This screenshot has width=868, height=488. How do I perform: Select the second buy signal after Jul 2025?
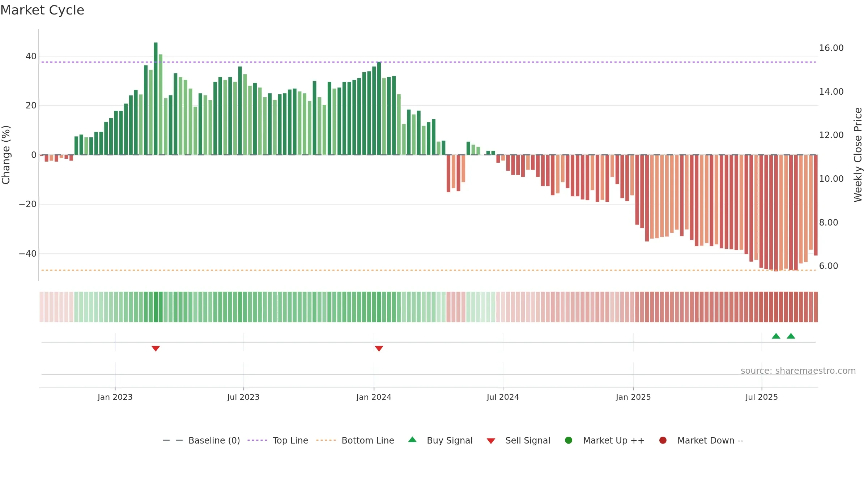pos(791,336)
